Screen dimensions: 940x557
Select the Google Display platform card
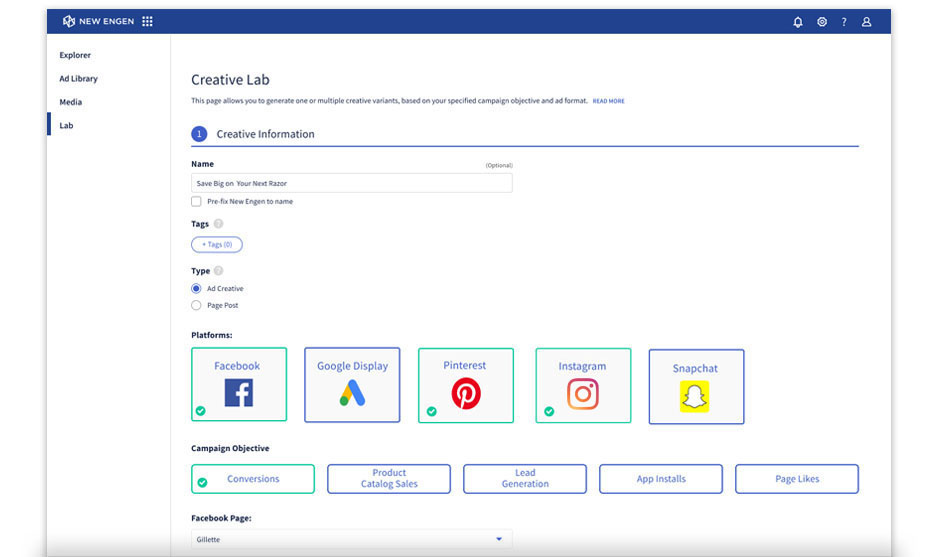[352, 385]
